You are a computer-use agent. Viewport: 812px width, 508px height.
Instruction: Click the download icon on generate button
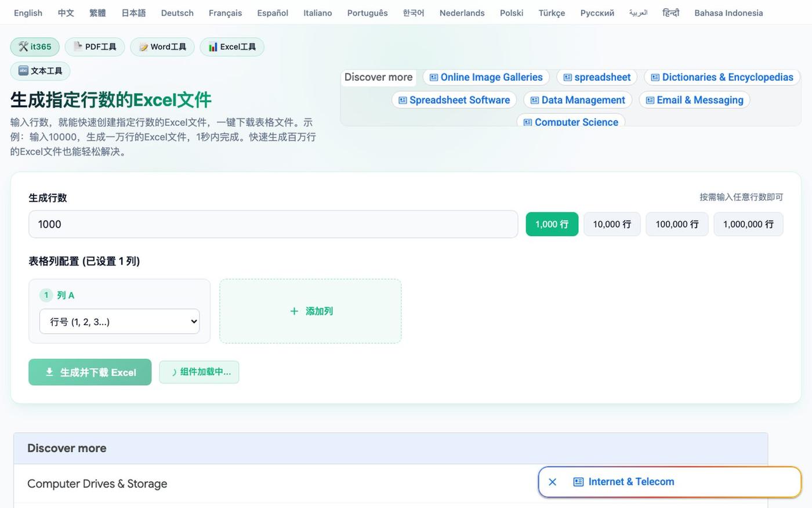point(49,372)
